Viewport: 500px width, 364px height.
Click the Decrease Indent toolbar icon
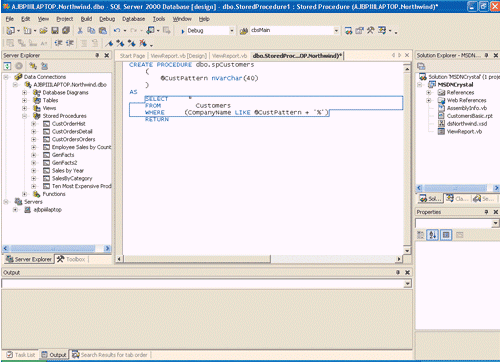pyautogui.click(x=59, y=43)
